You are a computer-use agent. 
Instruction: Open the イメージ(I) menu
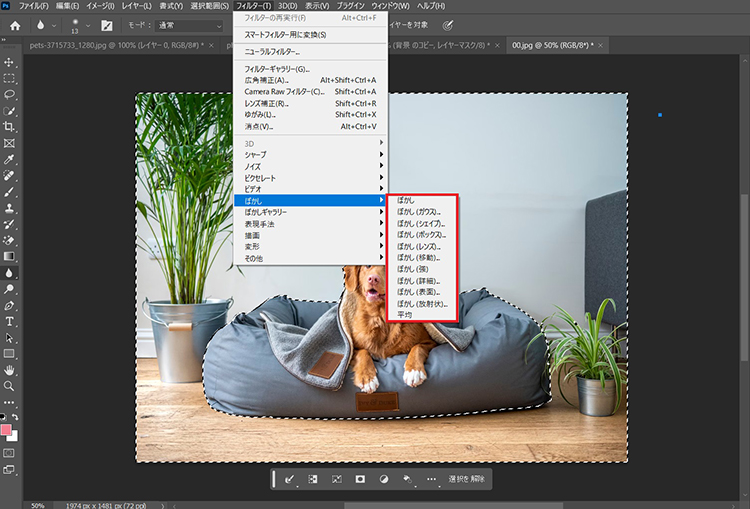(100, 6)
